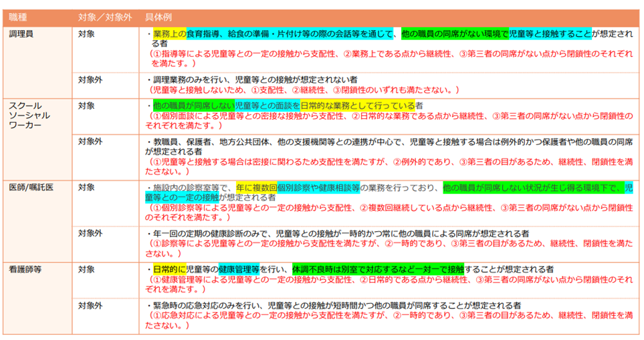Image resolution: width=644 pixels, height=340 pixels.
Task: Click yellow highlighted text 業務上の
Action: pyautogui.click(x=169, y=33)
